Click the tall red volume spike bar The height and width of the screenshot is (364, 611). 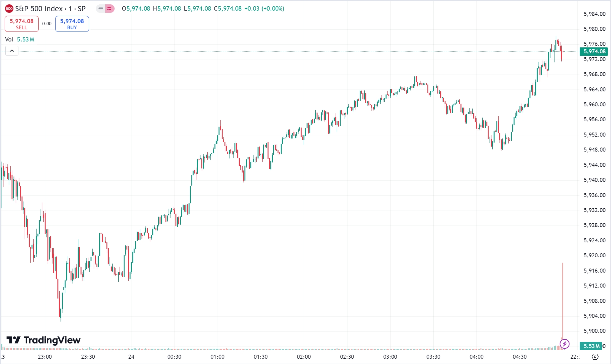563,299
